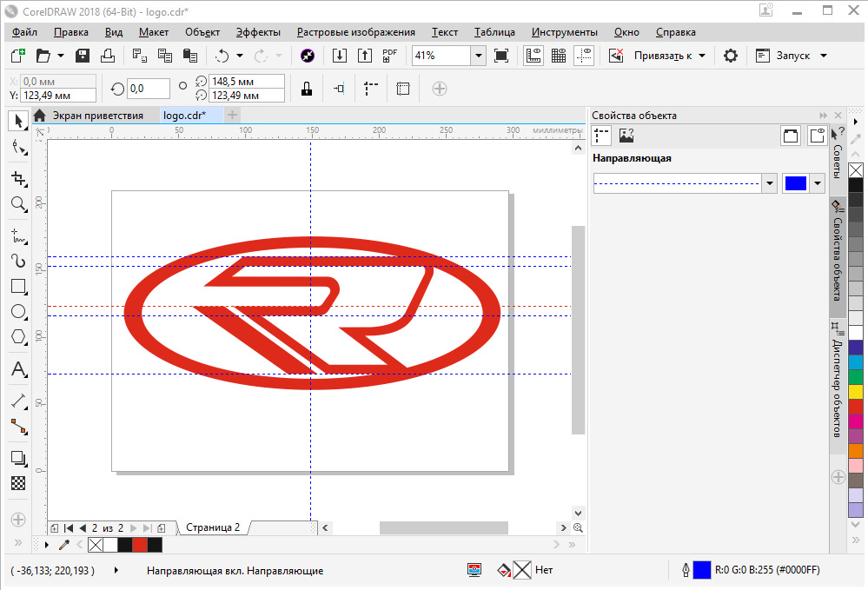Click the horizontal scrollbar thumb
This screenshot has width=868, height=590.
tap(443, 528)
